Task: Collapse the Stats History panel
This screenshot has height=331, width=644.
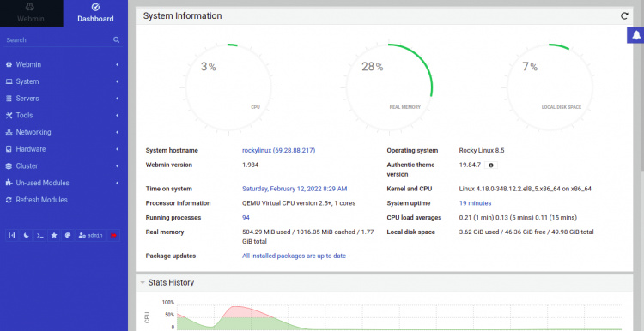Action: coord(143,283)
